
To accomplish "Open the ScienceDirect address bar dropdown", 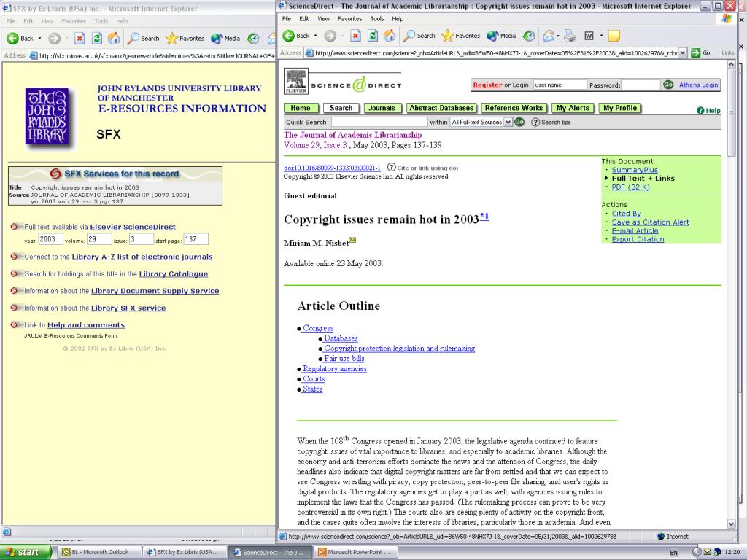I will (x=683, y=52).
